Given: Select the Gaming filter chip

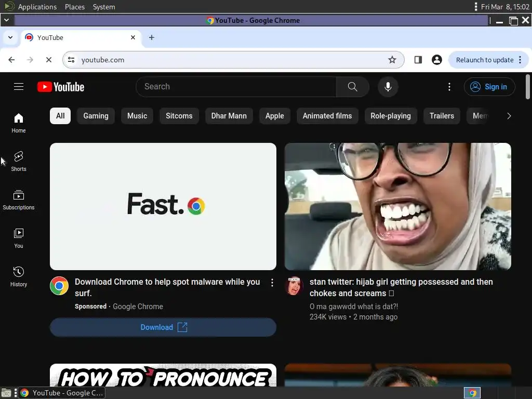Looking at the screenshot, I should tap(96, 116).
